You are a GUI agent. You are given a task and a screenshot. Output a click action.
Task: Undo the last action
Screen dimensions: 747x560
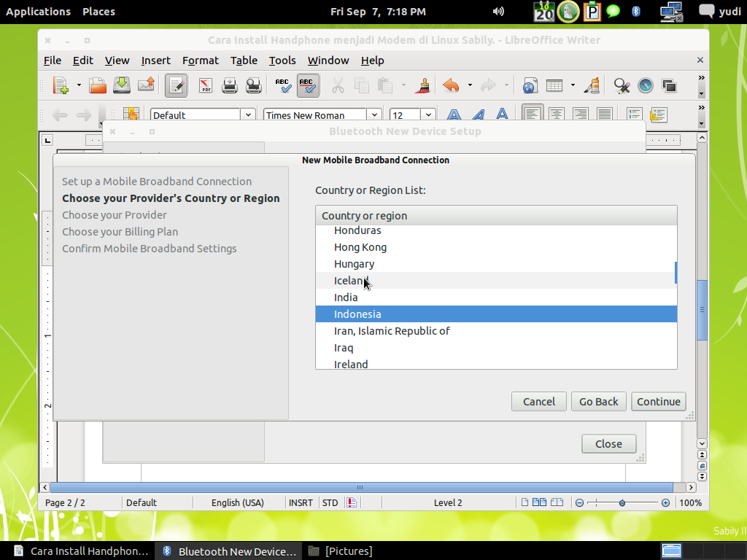pyautogui.click(x=451, y=86)
